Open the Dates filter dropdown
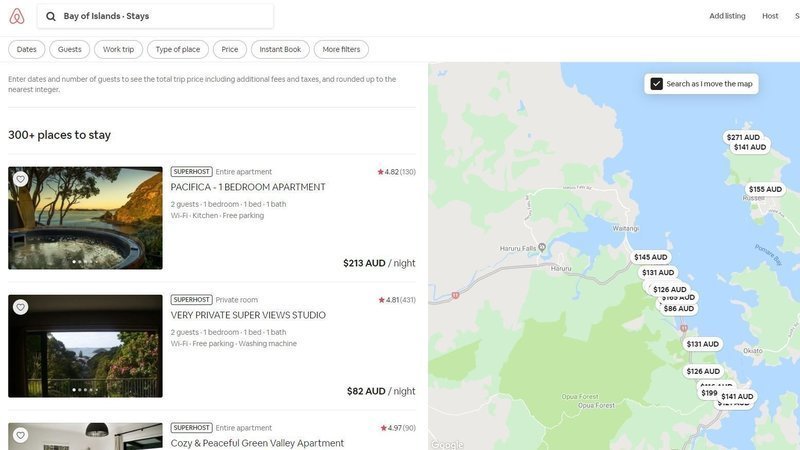Image resolution: width=800 pixels, height=450 pixels. 27,49
